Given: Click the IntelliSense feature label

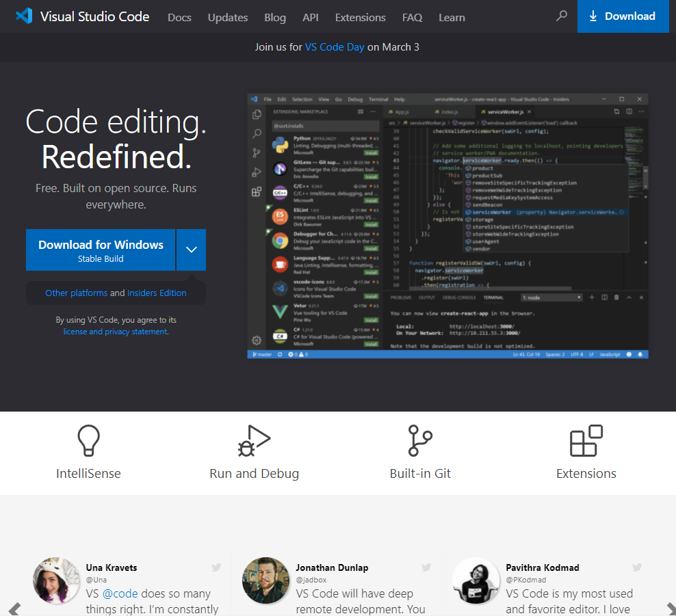Looking at the screenshot, I should tap(88, 473).
